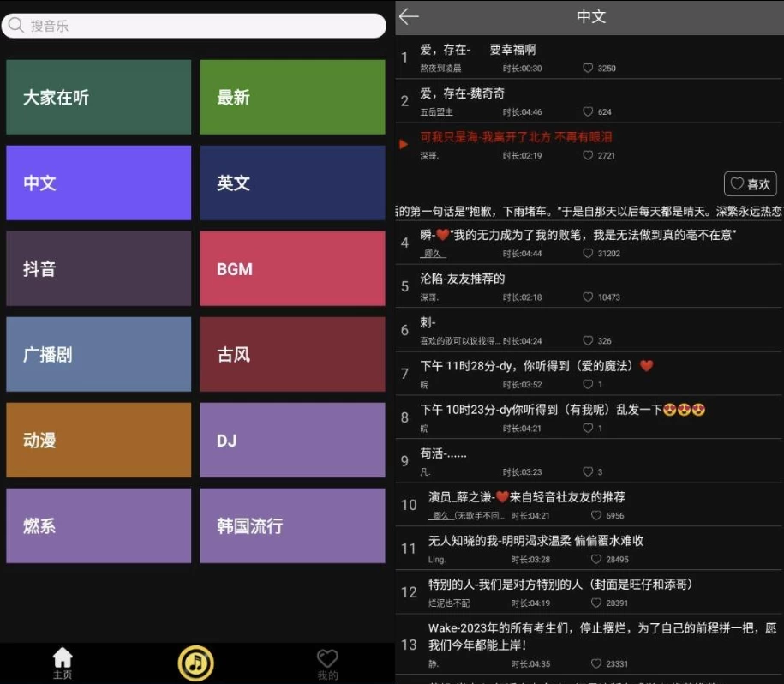Open the 大家在听 category tile
The width and height of the screenshot is (784, 684).
[x=99, y=98]
